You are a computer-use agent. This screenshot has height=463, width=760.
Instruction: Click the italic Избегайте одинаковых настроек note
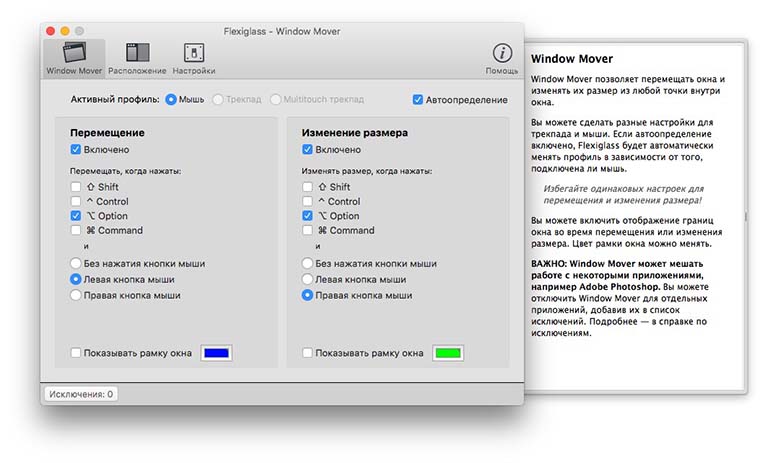623,194
